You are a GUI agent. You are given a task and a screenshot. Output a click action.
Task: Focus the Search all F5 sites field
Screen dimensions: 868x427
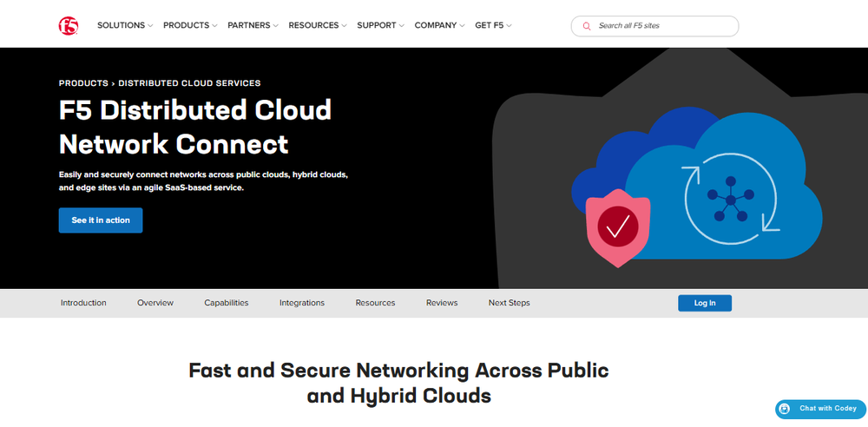(654, 26)
